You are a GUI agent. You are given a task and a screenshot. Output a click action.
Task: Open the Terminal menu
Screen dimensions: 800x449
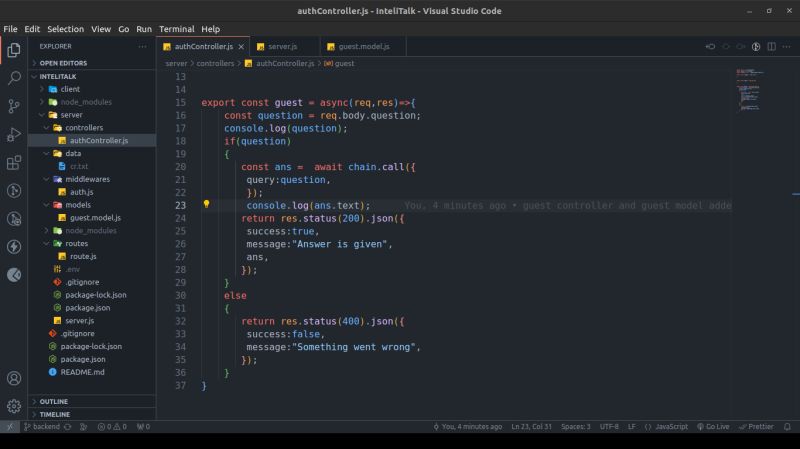(x=176, y=29)
